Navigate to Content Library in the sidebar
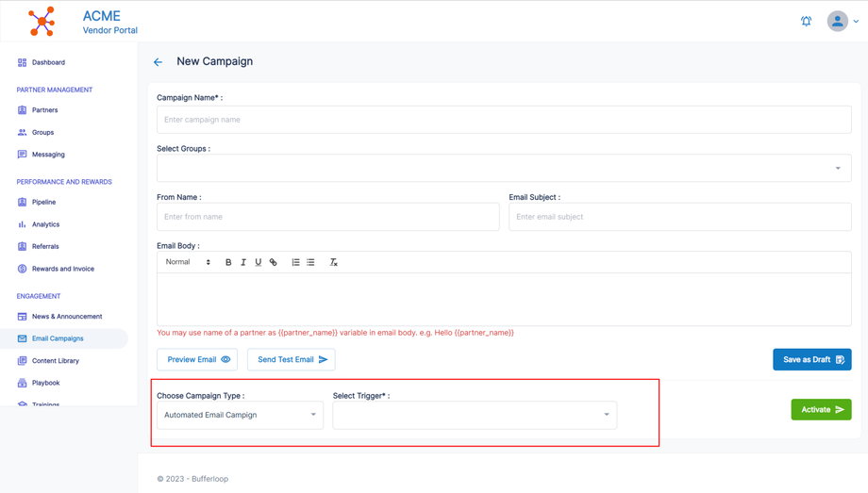 (55, 361)
